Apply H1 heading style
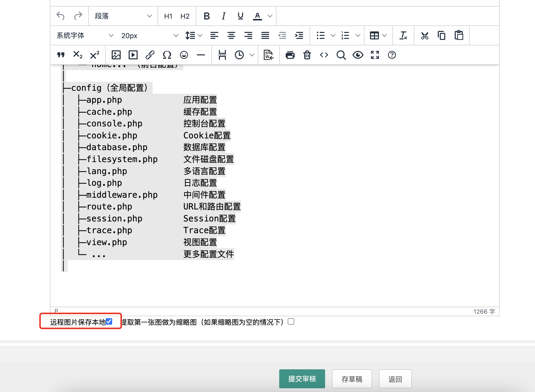535x392 pixels. [168, 16]
